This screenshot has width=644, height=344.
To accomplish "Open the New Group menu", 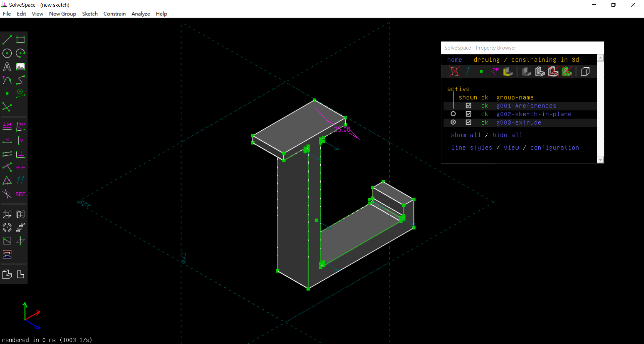I will (x=62, y=14).
